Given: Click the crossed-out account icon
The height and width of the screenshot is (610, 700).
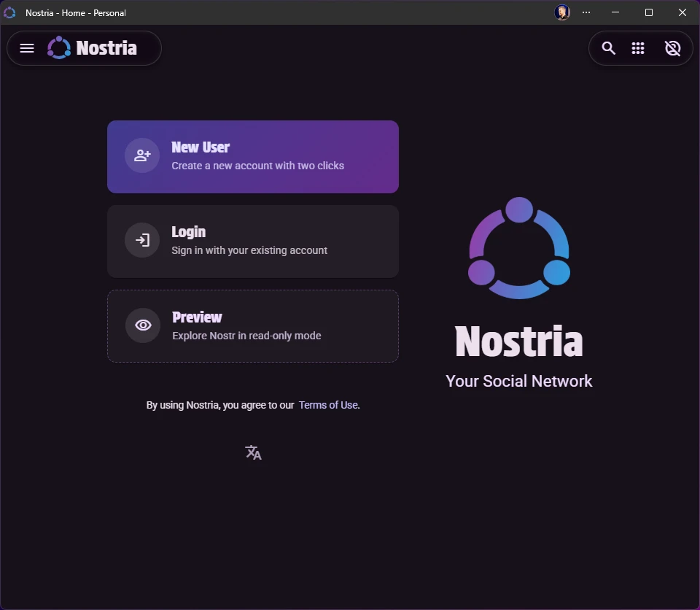Looking at the screenshot, I should (672, 48).
